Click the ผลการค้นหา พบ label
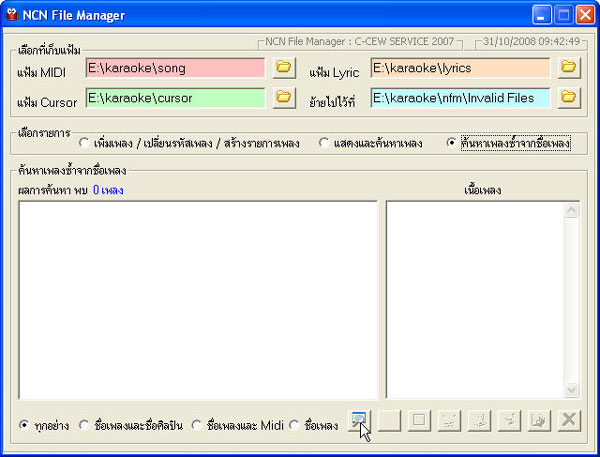 pyautogui.click(x=53, y=190)
